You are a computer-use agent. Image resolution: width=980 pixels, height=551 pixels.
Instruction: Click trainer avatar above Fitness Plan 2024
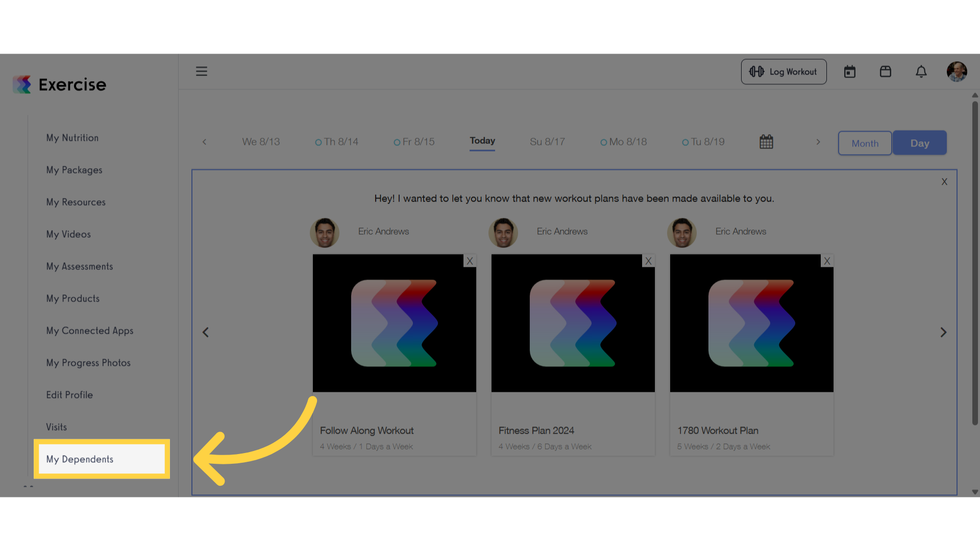503,233
